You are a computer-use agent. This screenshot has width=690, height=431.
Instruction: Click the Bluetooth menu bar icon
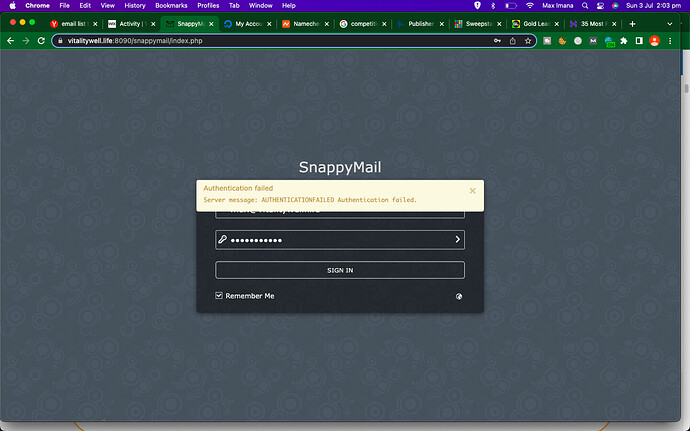tap(493, 5)
